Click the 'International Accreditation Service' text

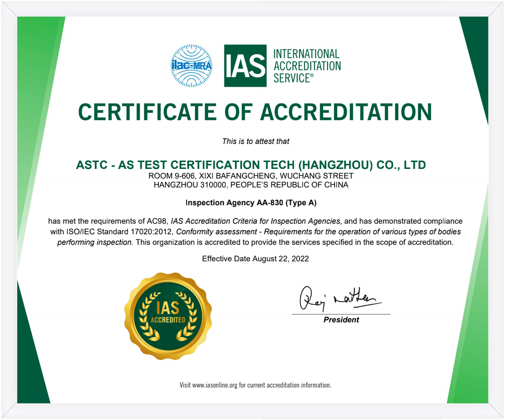click(x=307, y=66)
